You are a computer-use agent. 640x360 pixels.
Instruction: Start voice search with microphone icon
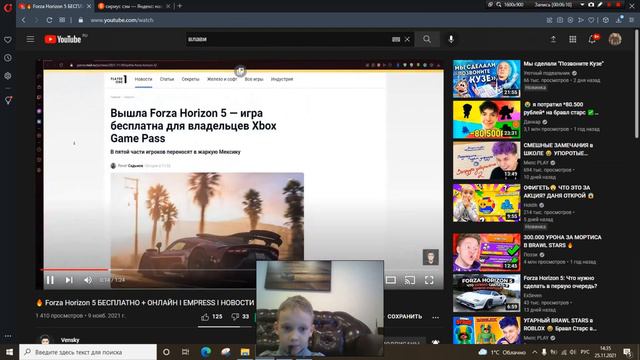click(x=451, y=39)
